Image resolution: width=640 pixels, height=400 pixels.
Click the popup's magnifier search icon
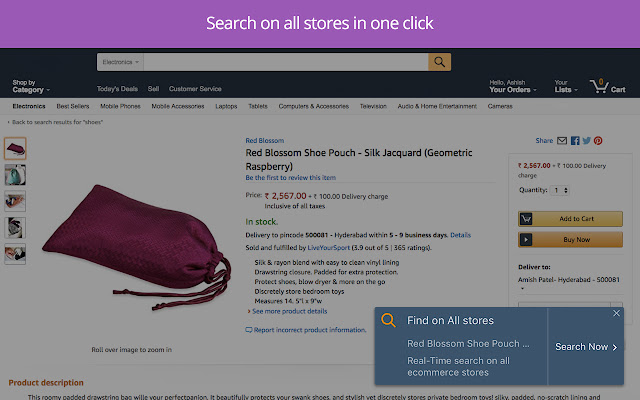click(x=388, y=321)
